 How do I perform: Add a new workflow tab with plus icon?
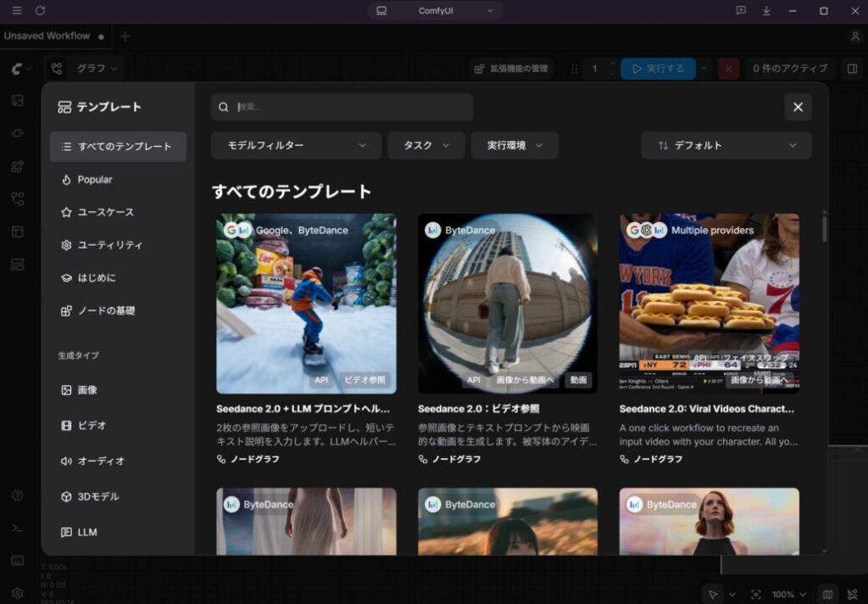[125, 36]
